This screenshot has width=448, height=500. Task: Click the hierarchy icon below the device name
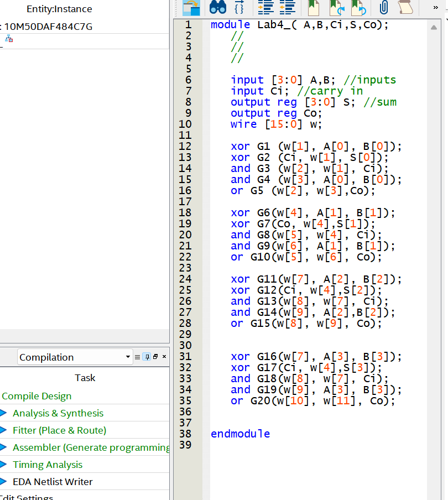(x=8, y=39)
